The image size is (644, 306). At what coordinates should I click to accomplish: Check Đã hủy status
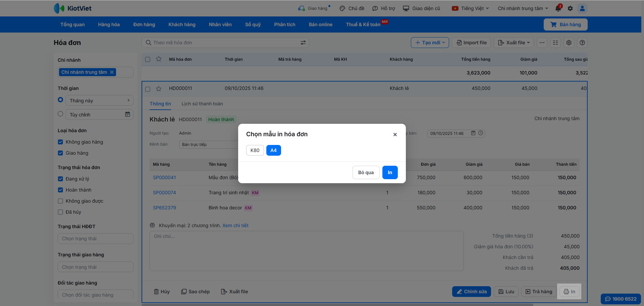pyautogui.click(x=60, y=212)
